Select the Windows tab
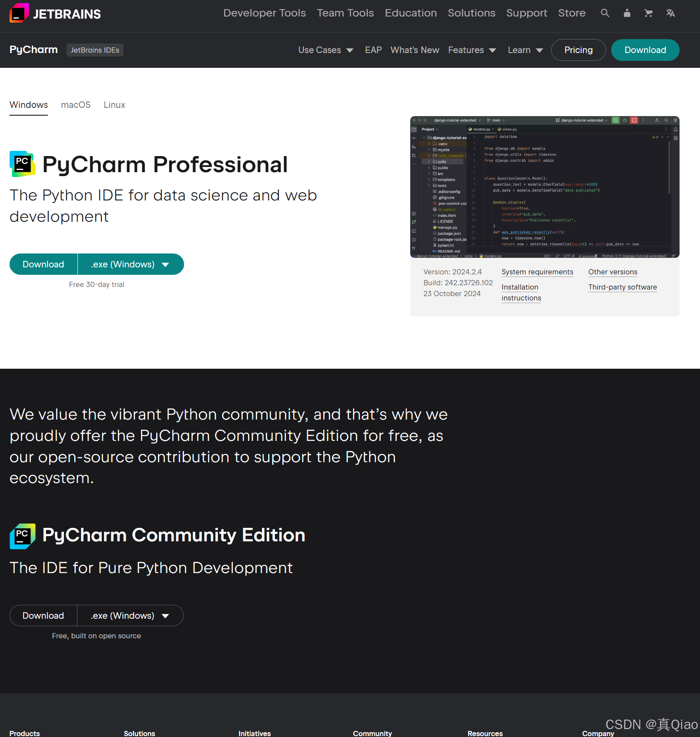 coord(29,105)
